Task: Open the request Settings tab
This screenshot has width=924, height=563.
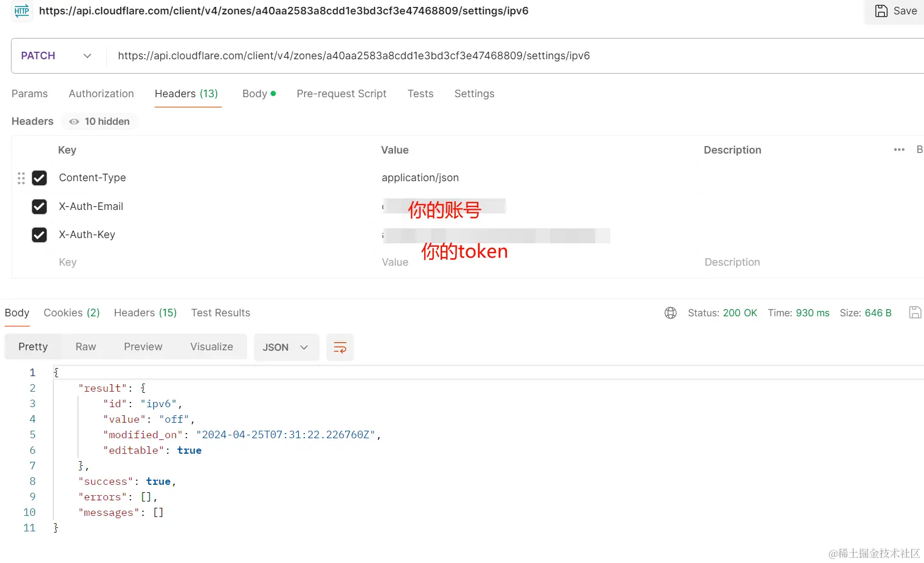Action: point(474,94)
